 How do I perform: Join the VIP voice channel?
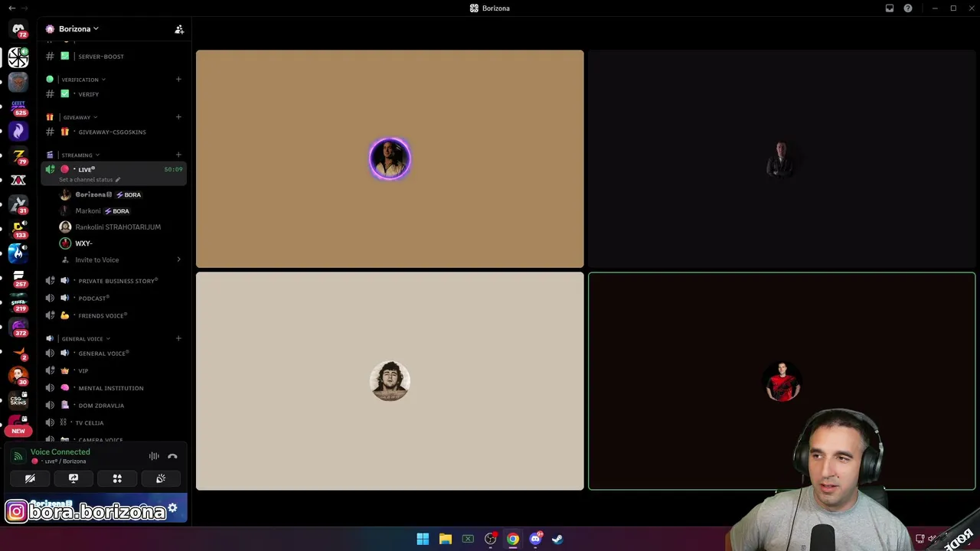click(113, 370)
